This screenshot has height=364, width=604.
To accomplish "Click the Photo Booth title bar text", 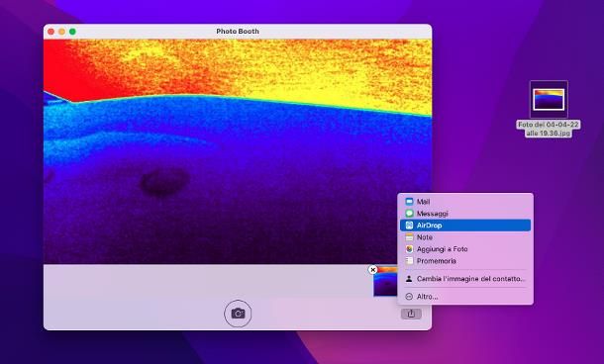I will pyautogui.click(x=238, y=32).
